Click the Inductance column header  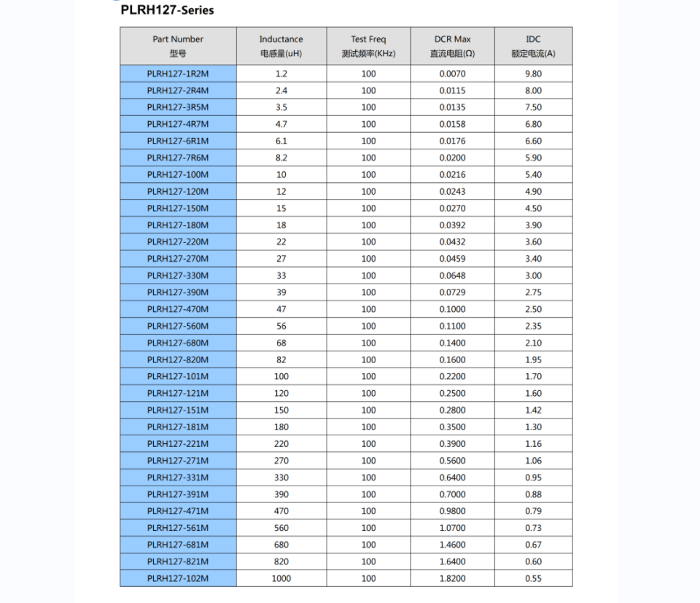pyautogui.click(x=281, y=46)
